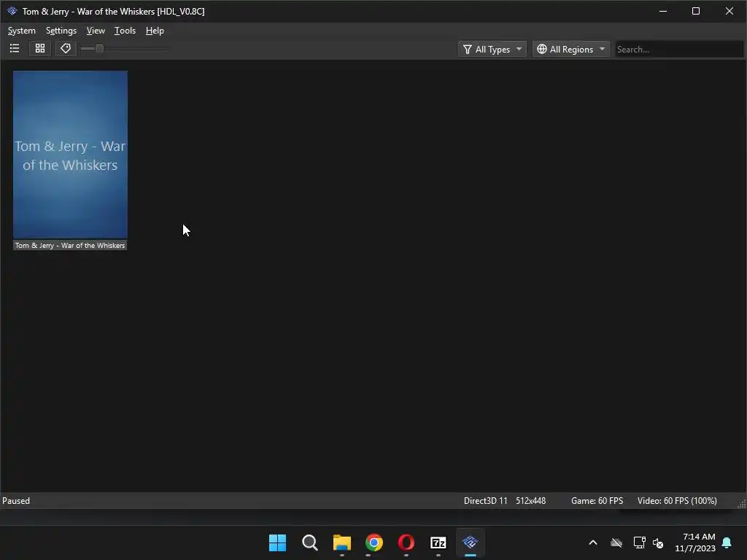Maximize the PCSX2 window
747x560 pixels.
(x=695, y=11)
